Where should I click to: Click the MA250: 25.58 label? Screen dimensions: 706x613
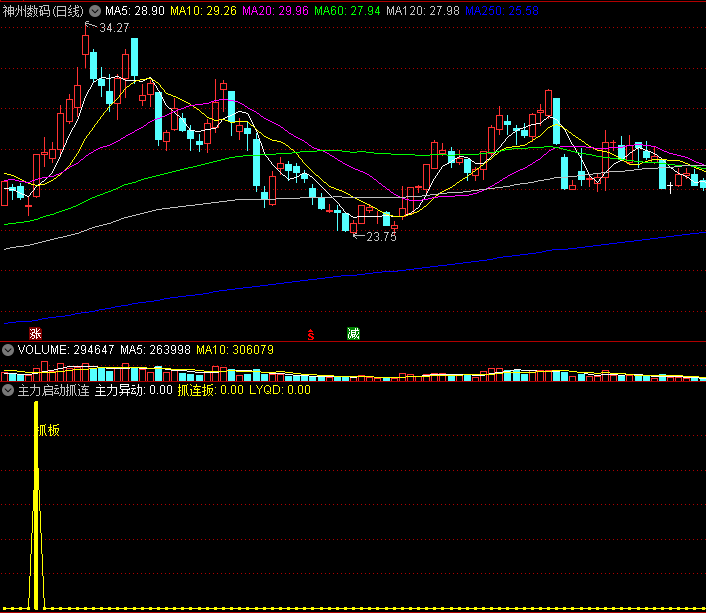coord(502,11)
